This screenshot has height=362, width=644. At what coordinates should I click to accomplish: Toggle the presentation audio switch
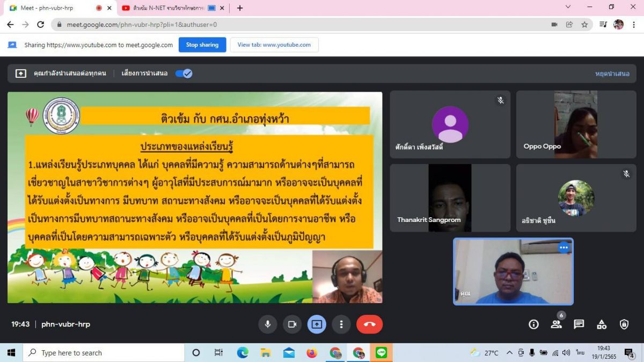184,73
